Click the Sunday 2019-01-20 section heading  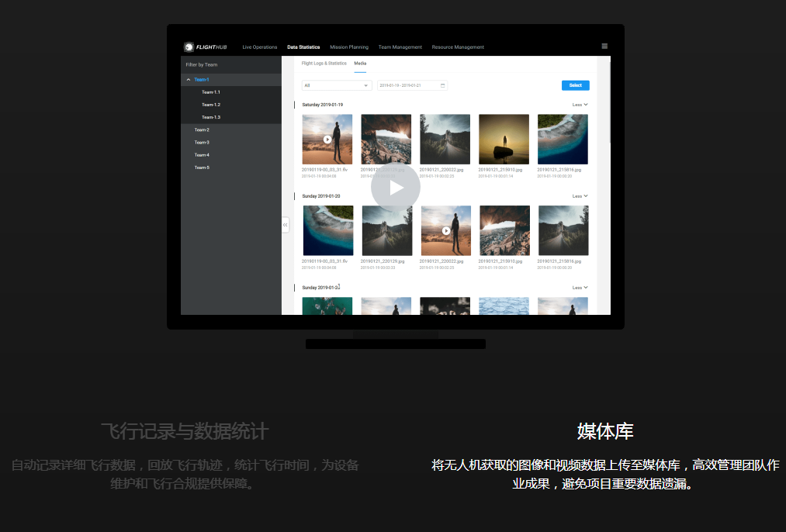pos(320,196)
